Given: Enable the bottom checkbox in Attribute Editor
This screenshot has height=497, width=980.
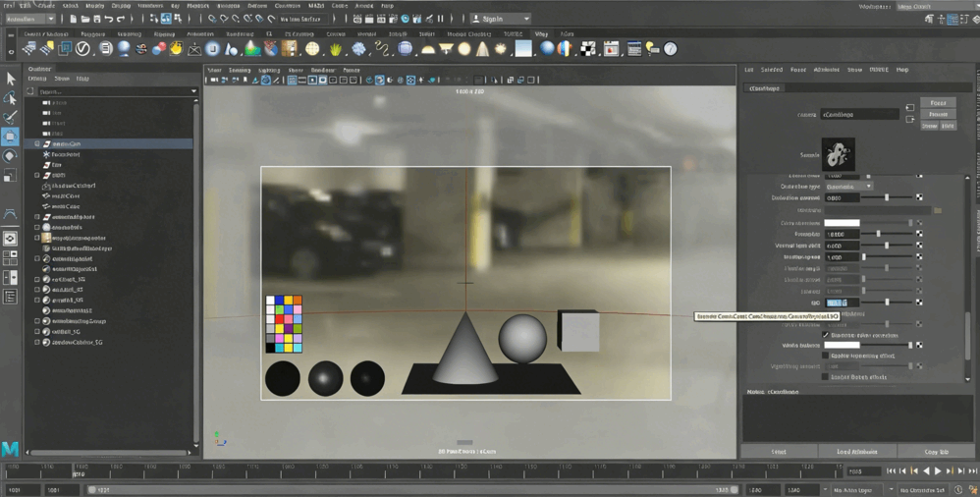Looking at the screenshot, I should point(826,376).
